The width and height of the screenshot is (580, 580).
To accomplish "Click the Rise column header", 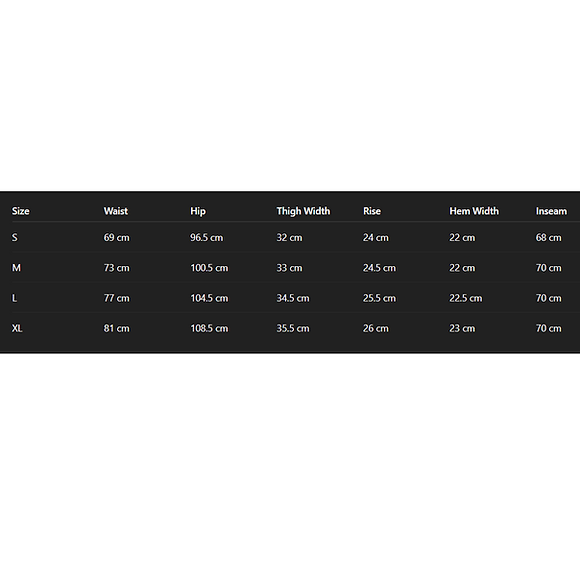I will point(372,211).
